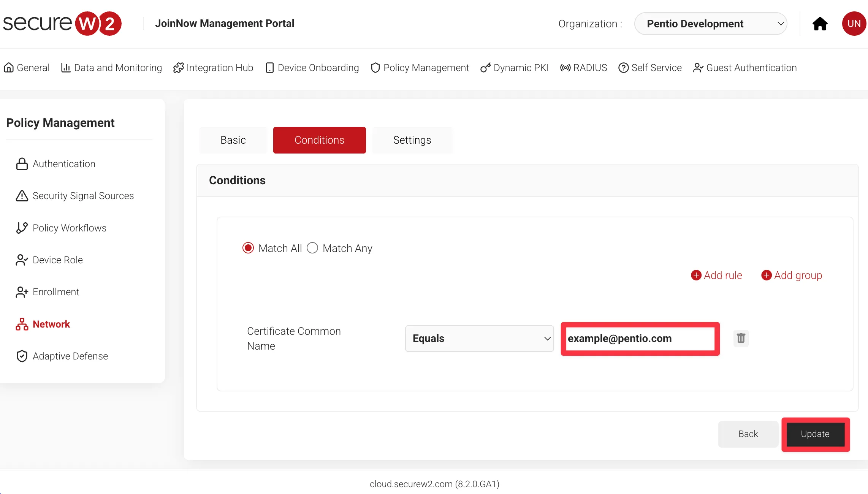Click the example@pentio.com value field

(640, 338)
